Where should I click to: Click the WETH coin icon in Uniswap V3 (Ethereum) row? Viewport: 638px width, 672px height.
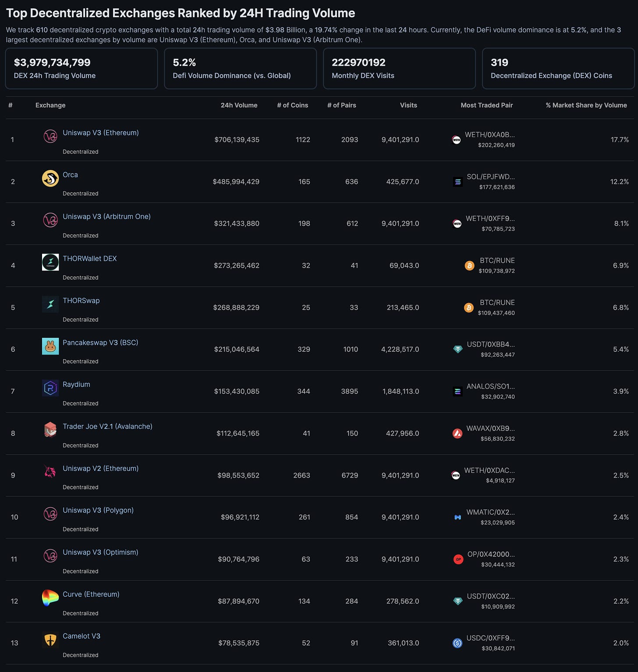(x=456, y=140)
